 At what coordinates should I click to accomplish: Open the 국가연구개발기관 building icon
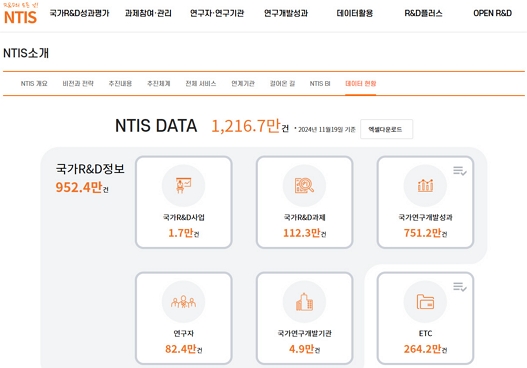pos(304,302)
